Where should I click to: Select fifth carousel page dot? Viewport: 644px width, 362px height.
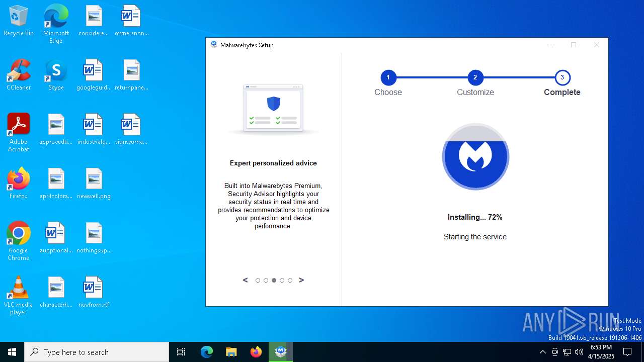point(290,281)
